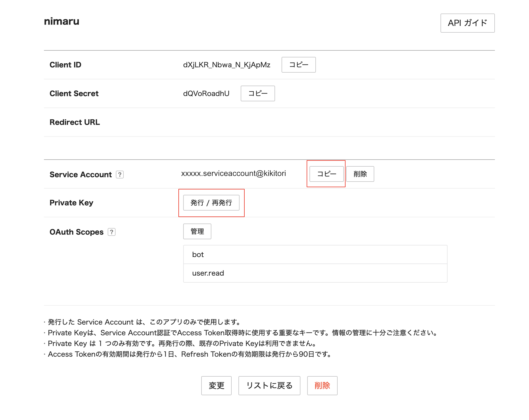Return to the list view
Viewport: 529px width, 420px height.
pos(269,386)
